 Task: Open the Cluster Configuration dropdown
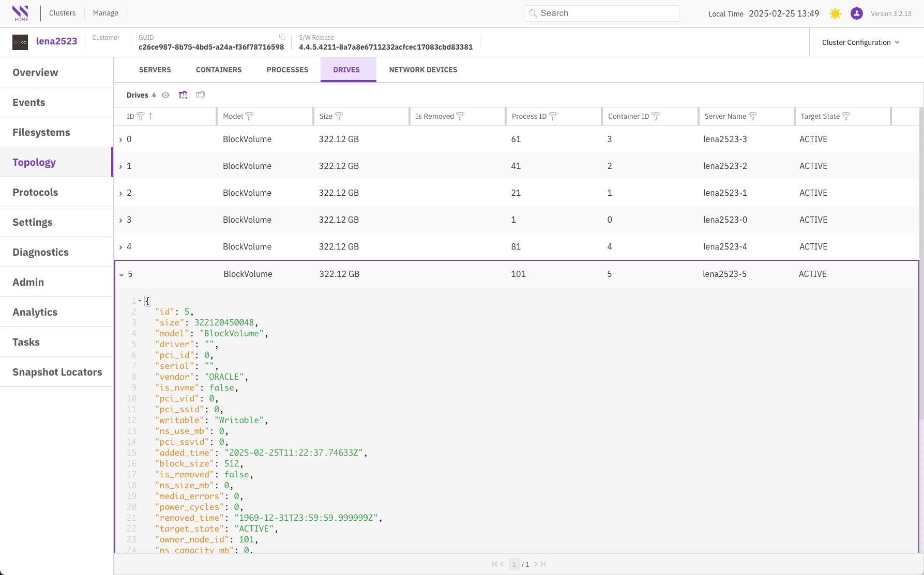[860, 42]
